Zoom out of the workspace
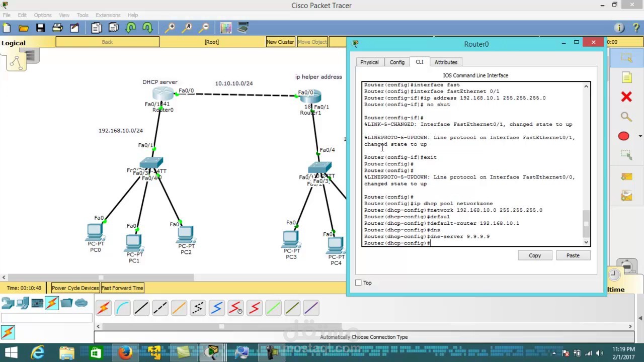644x362 pixels. pyautogui.click(x=204, y=28)
